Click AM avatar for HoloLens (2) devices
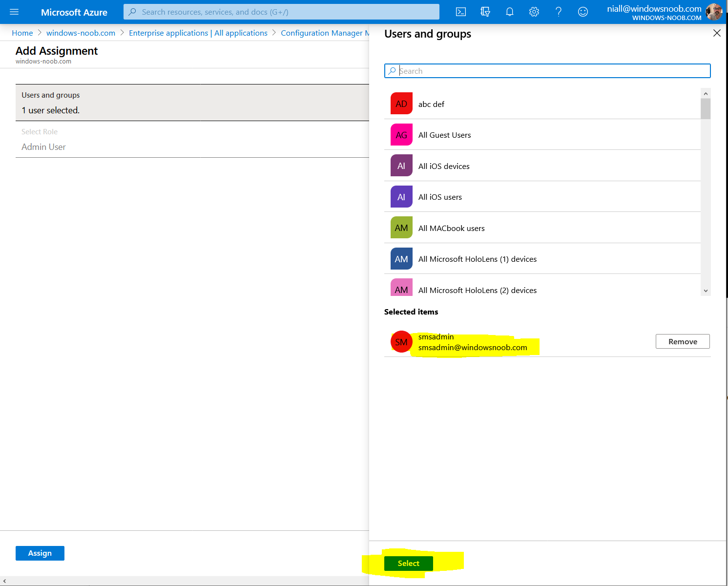This screenshot has width=728, height=586. point(401,288)
